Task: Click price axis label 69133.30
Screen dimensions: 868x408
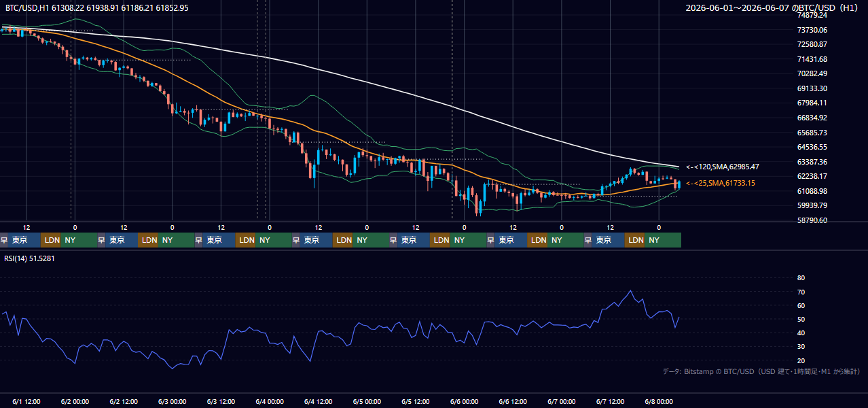Action: (x=812, y=88)
